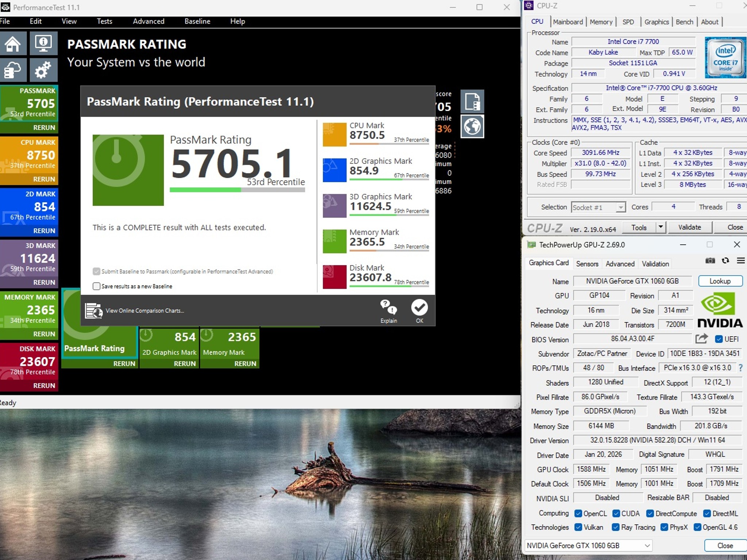
Task: Click the Disk Mark red icon in dialog
Action: point(334,277)
